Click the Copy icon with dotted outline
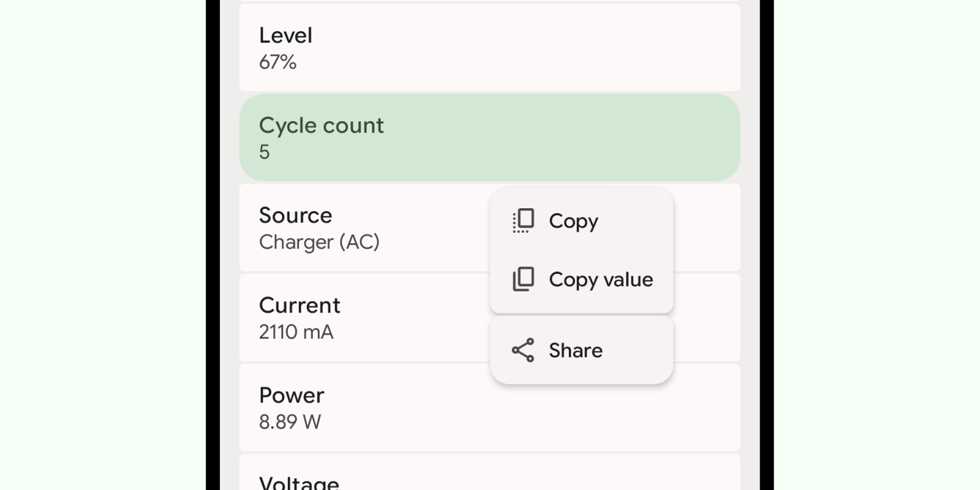The width and height of the screenshot is (980, 490). (x=523, y=221)
